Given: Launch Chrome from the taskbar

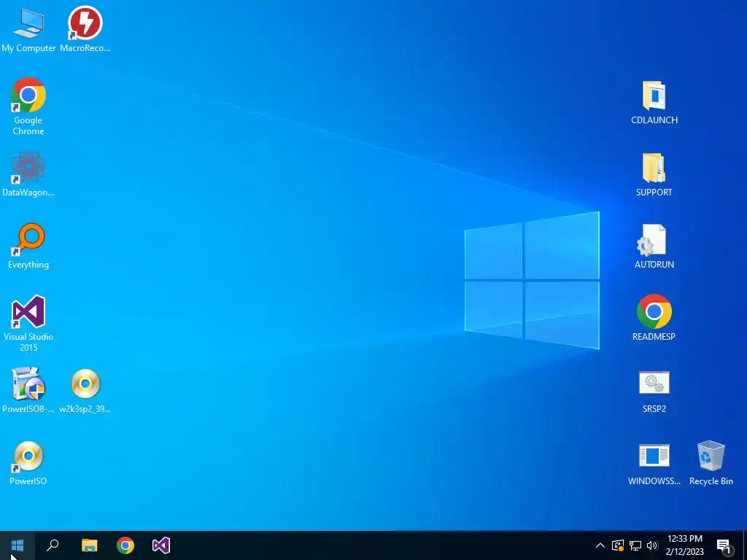Looking at the screenshot, I should [125, 545].
